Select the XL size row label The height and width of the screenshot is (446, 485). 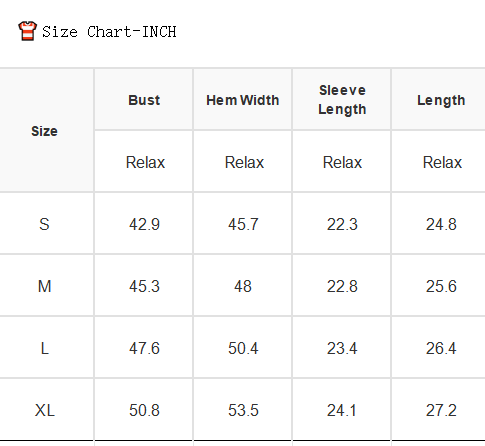pyautogui.click(x=44, y=410)
